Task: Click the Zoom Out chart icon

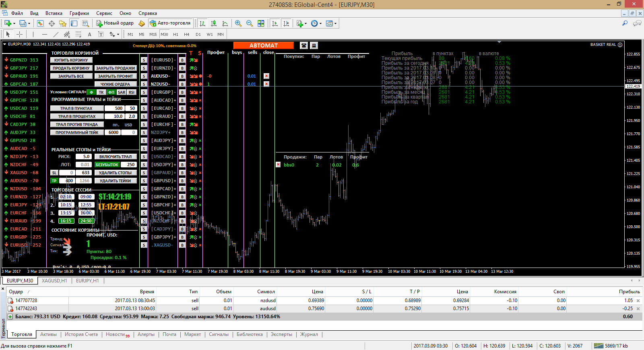Action: click(x=249, y=23)
